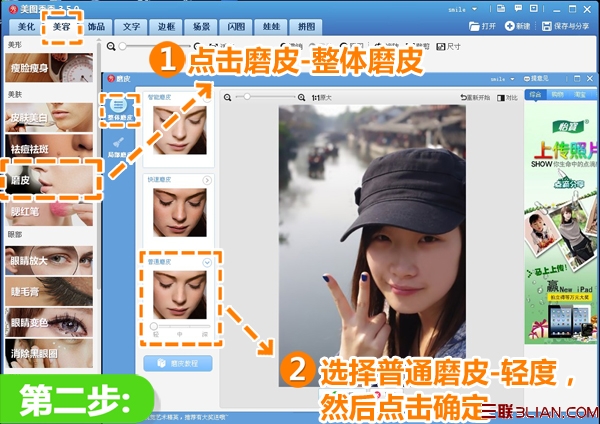Select 局部磨皮 brush mode in 磨皮 dialog
Viewport: 600px width, 424px height.
tap(119, 148)
